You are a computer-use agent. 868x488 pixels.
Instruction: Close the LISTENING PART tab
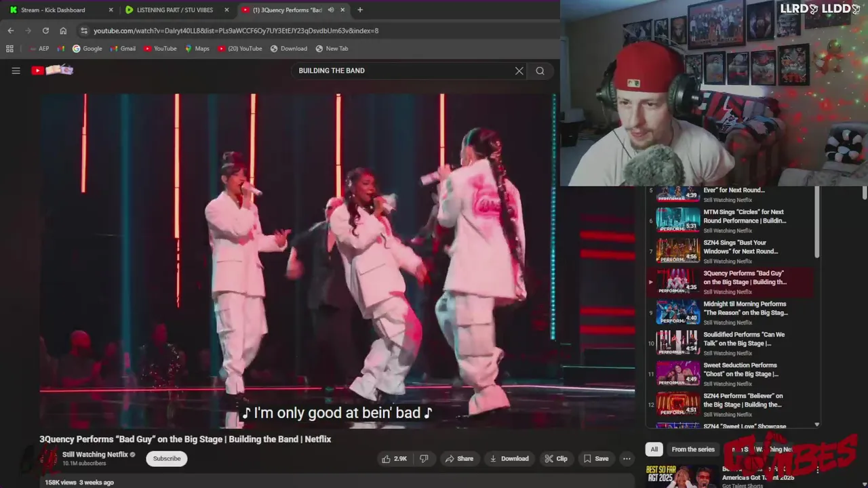point(226,10)
